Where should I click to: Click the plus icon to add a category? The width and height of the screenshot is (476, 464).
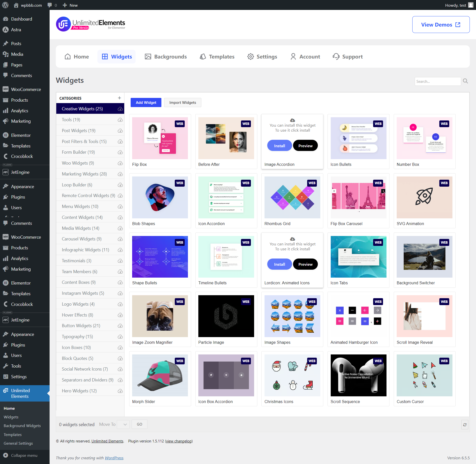119,98
